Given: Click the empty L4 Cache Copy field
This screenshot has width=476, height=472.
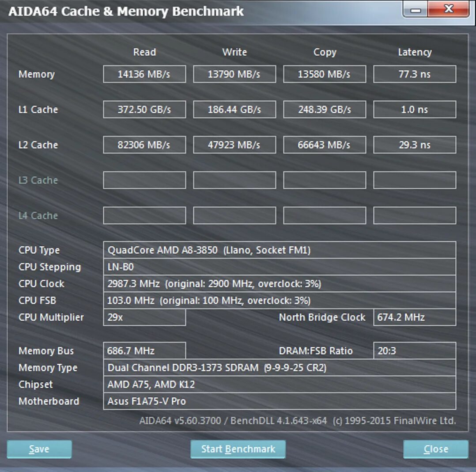Looking at the screenshot, I should (x=325, y=216).
